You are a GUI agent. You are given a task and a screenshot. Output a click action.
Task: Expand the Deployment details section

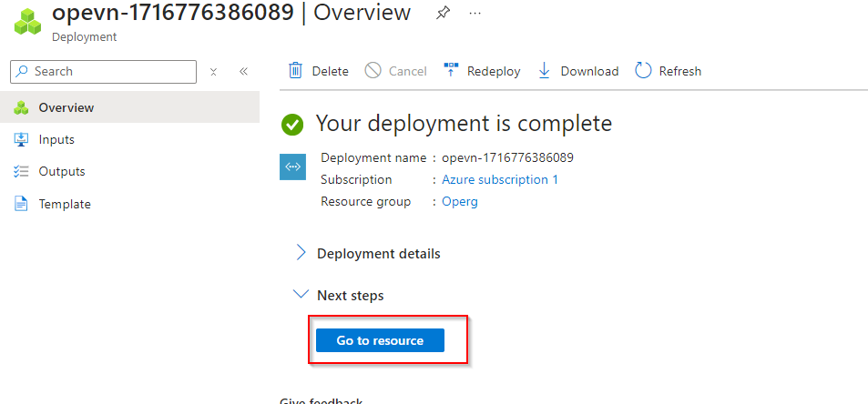click(x=301, y=254)
